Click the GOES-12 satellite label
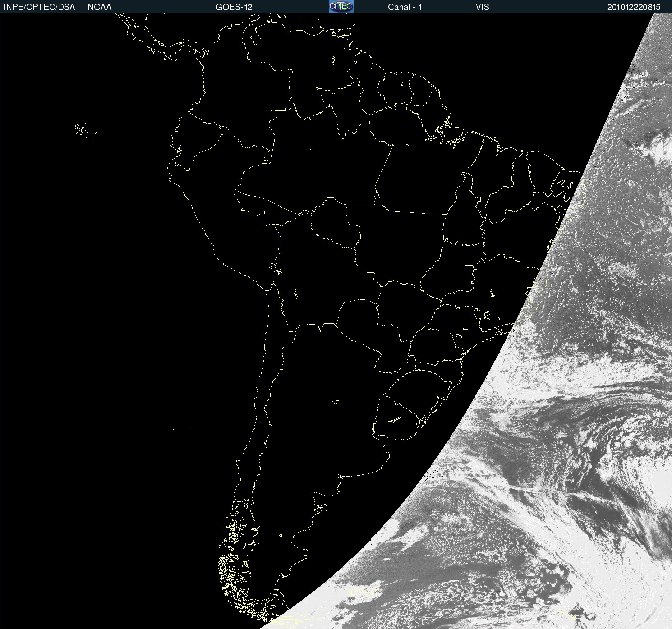The height and width of the screenshot is (629, 672). (x=234, y=7)
